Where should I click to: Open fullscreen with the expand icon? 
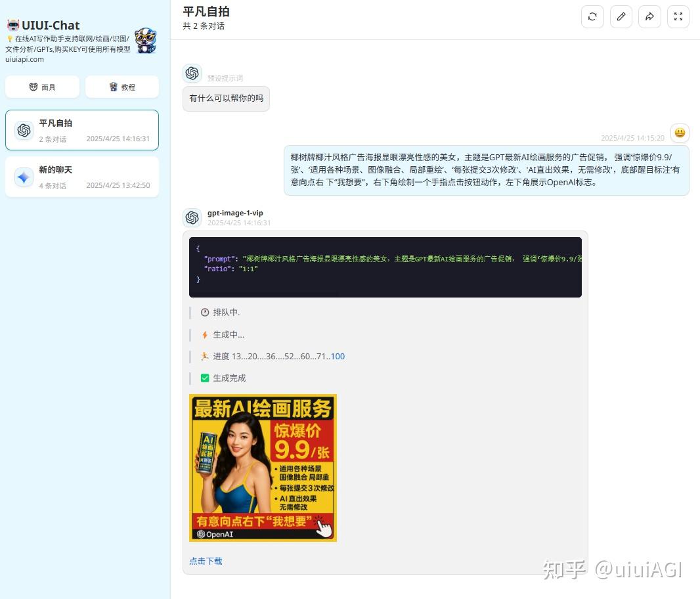[x=678, y=16]
